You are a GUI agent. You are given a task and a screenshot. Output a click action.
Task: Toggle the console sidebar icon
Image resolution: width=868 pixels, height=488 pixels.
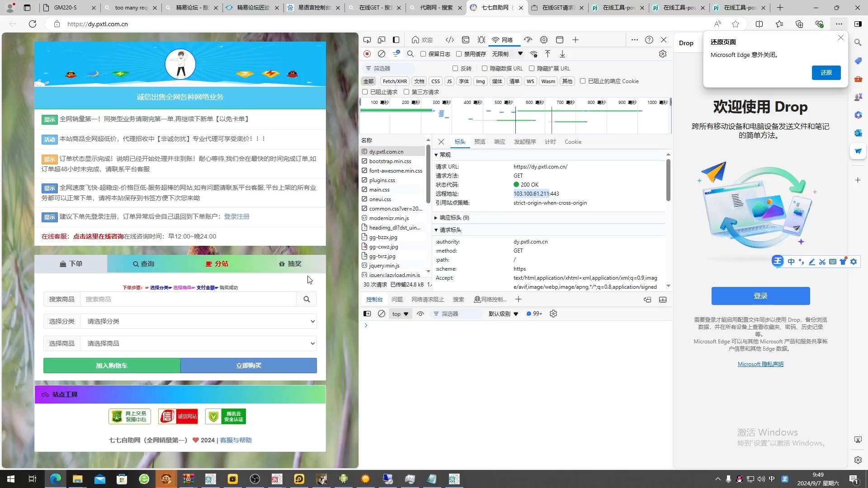pos(367,314)
